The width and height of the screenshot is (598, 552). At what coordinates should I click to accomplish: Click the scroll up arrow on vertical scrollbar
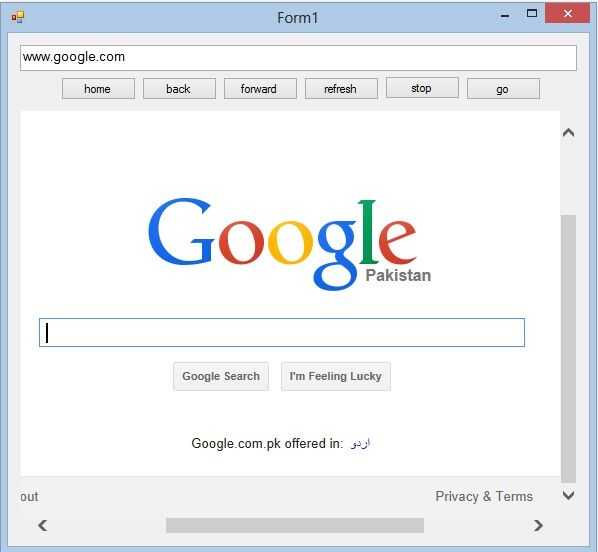tap(568, 132)
